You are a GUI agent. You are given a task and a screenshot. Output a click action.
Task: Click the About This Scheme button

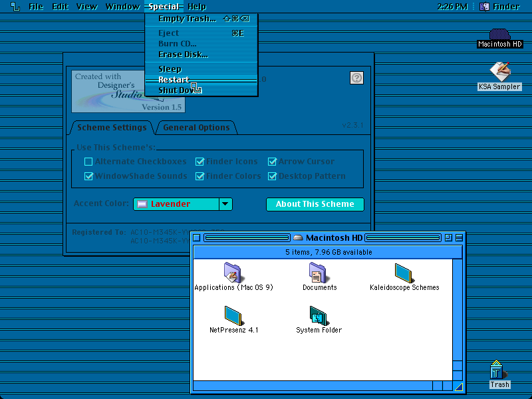(x=315, y=204)
